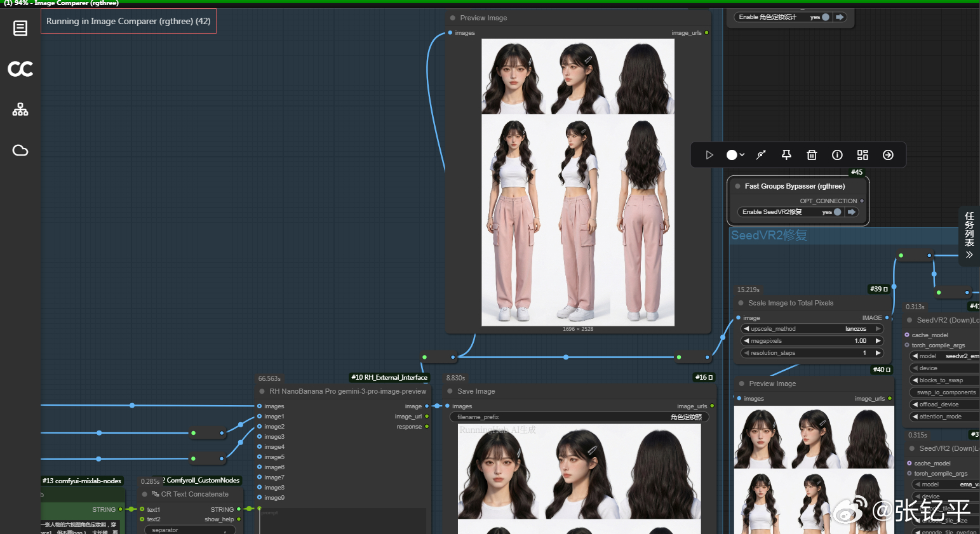
Task: Delete node using trash icon
Action: [x=812, y=155]
